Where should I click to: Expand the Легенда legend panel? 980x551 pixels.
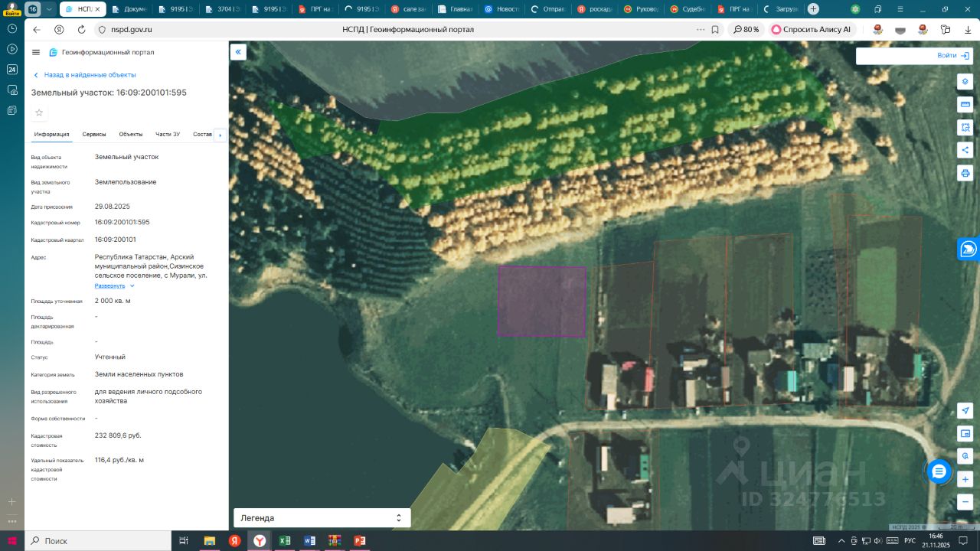click(x=322, y=518)
